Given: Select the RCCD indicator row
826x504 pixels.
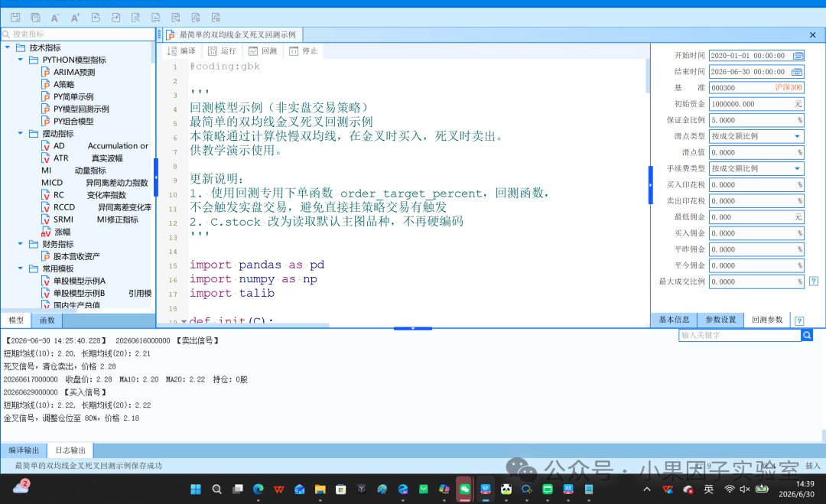Looking at the screenshot, I should click(96, 207).
